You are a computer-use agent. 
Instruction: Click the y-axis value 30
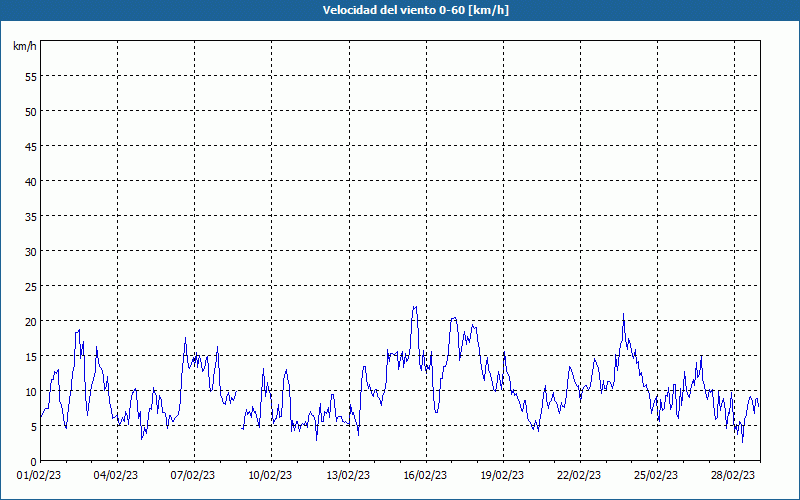pos(31,252)
